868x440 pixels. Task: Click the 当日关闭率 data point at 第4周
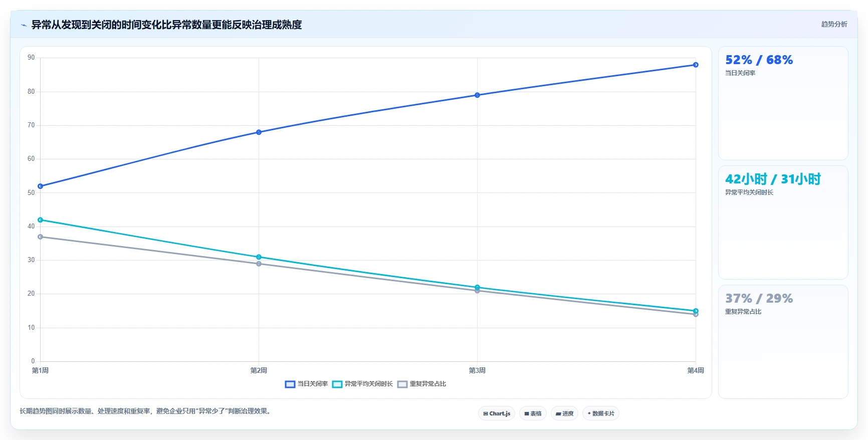[696, 65]
